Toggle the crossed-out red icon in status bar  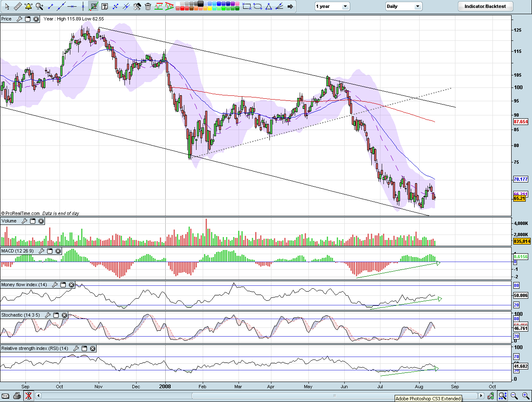[x=28, y=396]
